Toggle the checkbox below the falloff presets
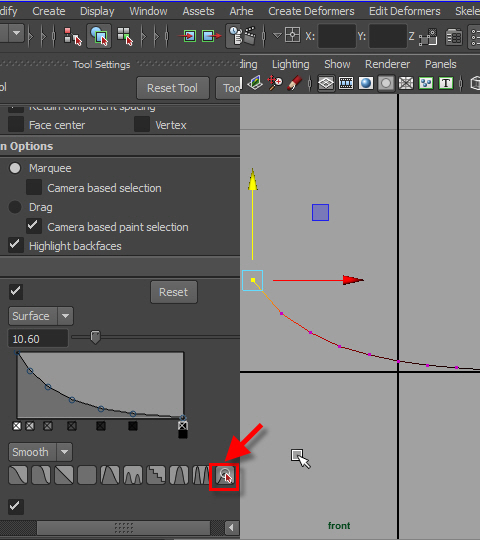This screenshot has width=480, height=540. (x=16, y=507)
